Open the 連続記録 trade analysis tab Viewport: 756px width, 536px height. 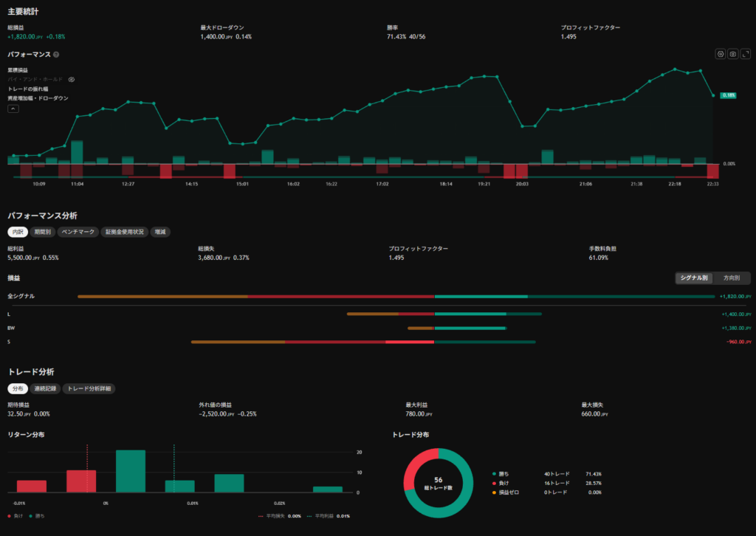[45, 388]
